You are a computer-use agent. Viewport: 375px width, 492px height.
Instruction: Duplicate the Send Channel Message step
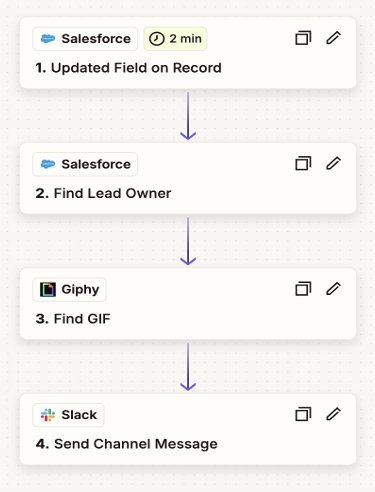[303, 414]
